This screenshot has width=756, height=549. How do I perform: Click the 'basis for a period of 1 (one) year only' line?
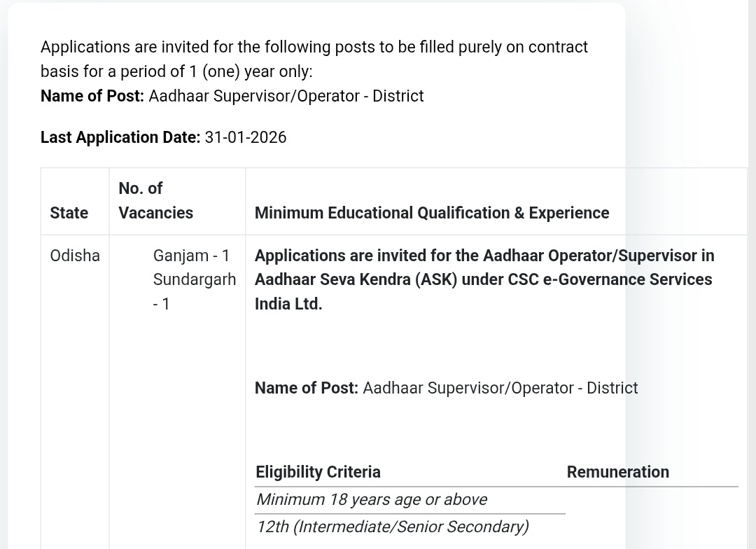[x=176, y=71]
